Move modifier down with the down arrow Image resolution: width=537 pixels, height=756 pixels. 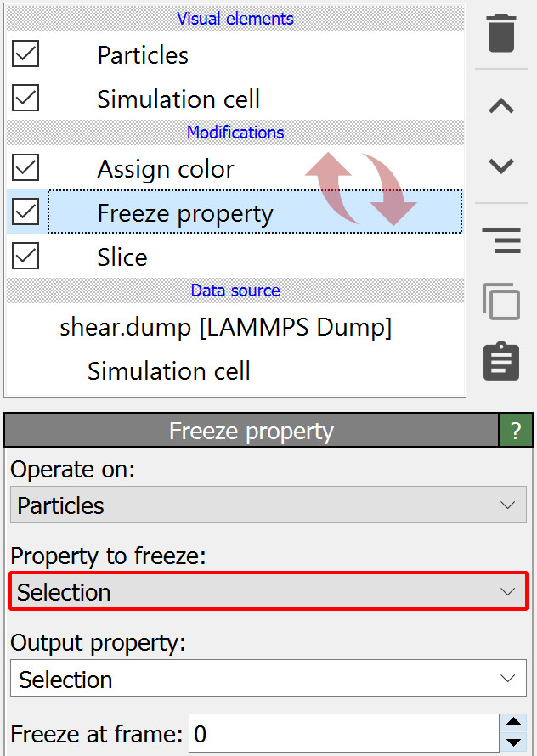tap(501, 166)
